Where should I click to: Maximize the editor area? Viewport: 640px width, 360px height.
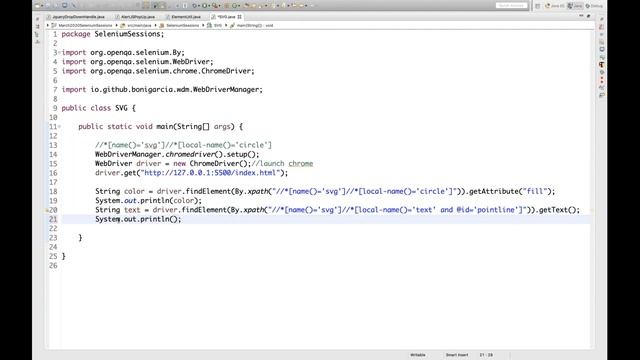588,16
